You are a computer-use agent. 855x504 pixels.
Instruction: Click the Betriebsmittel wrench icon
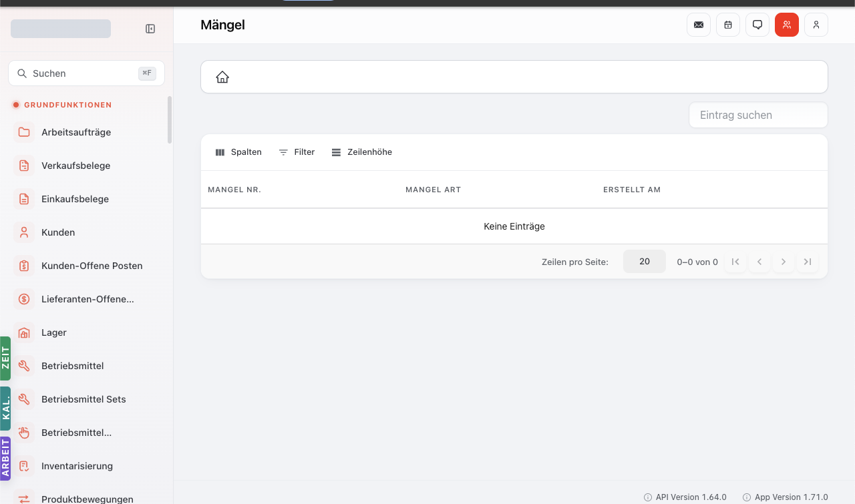tap(24, 366)
